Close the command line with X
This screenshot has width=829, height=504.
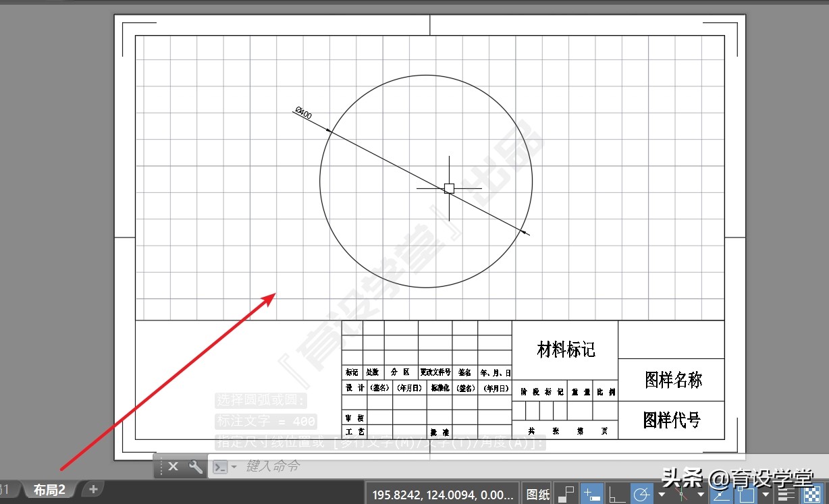click(173, 466)
